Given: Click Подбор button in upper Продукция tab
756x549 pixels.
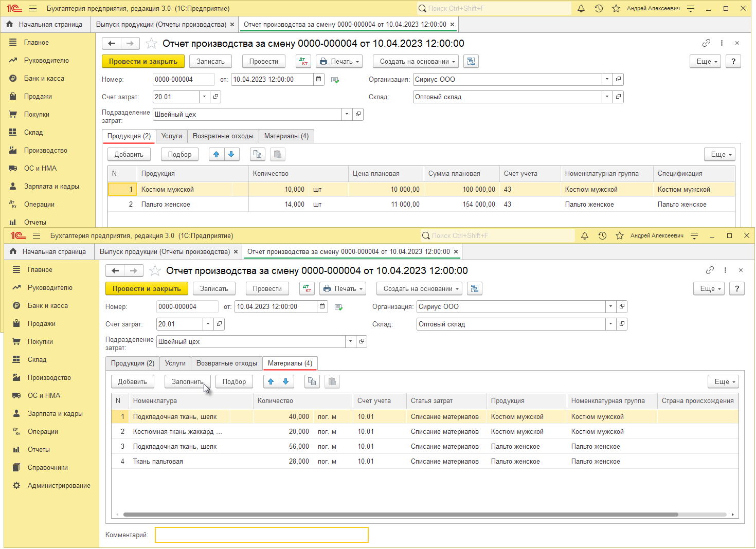Looking at the screenshot, I should coord(179,154).
